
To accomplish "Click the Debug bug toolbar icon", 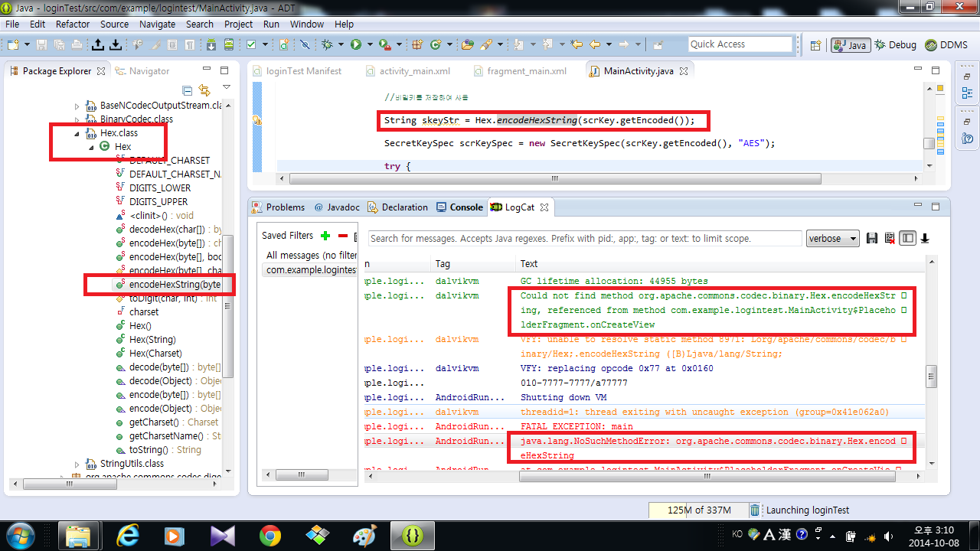I will pos(327,44).
